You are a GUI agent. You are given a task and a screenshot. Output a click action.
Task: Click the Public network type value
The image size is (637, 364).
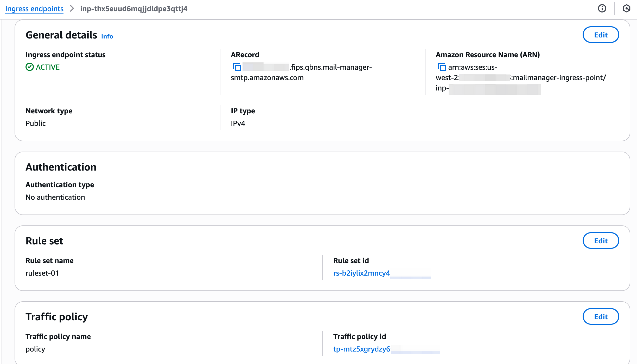36,123
